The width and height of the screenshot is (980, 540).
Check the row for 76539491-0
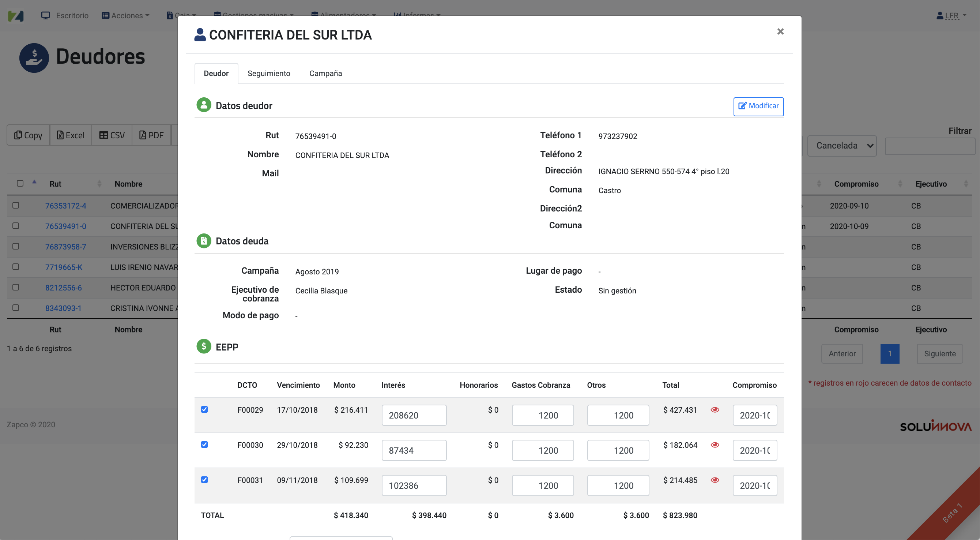16,226
